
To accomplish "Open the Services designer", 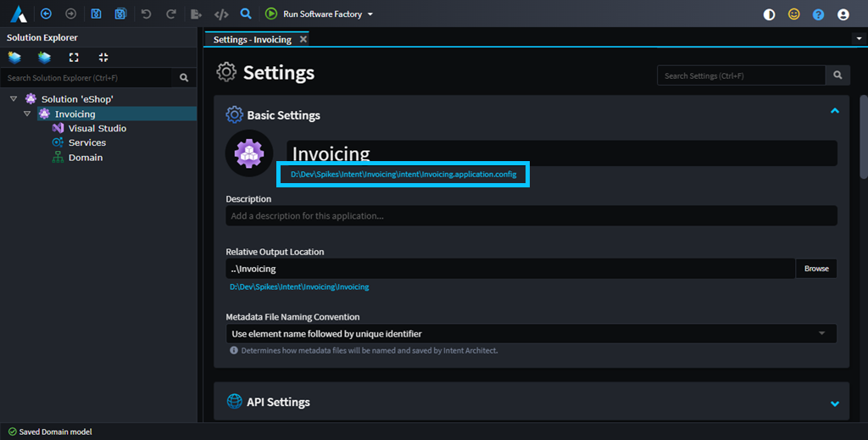I will [x=87, y=142].
